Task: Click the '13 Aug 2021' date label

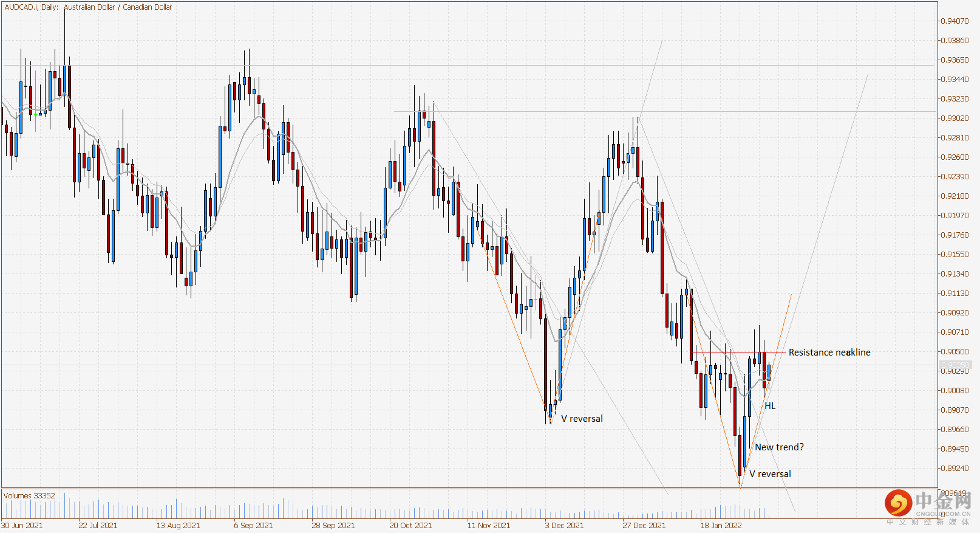Action: tap(178, 526)
